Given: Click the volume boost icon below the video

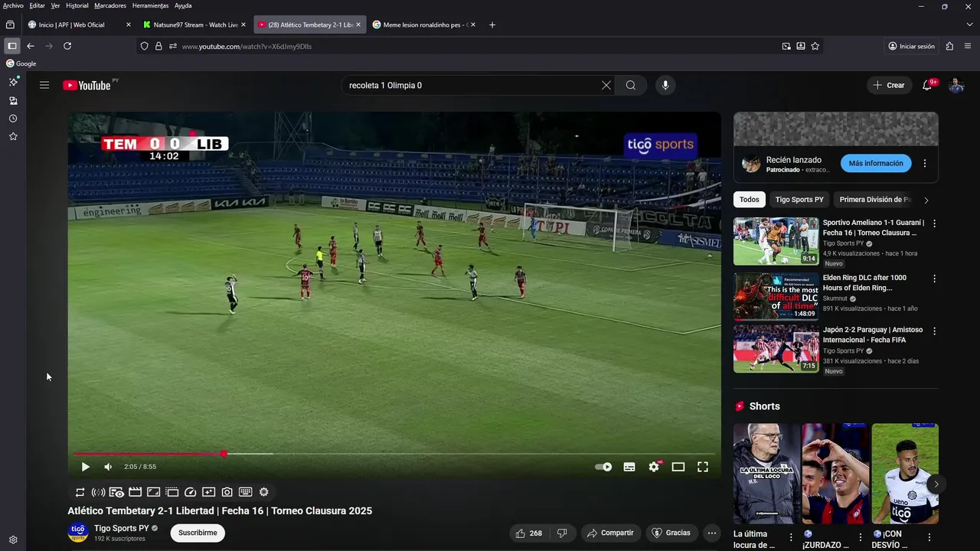Looking at the screenshot, I should 98,492.
